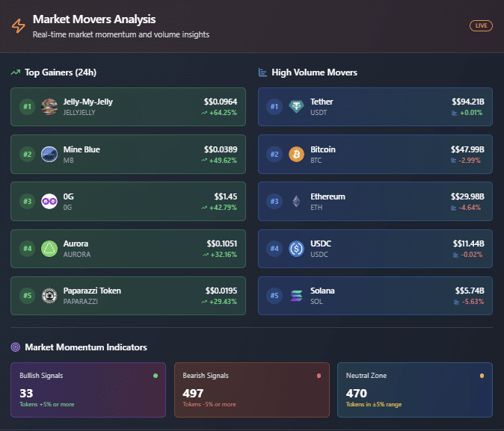Image resolution: width=504 pixels, height=431 pixels.
Task: Click the Paparazzi Token logo
Action: [49, 296]
